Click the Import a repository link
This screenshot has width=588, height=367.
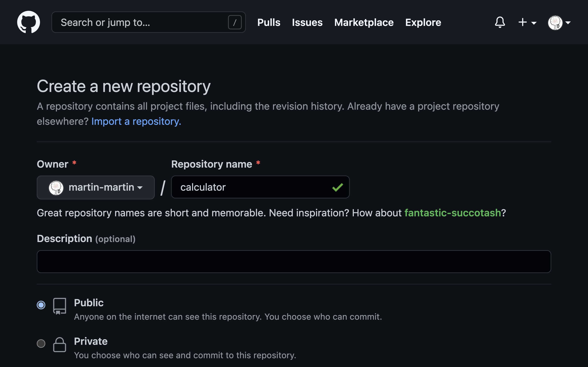coord(136,121)
